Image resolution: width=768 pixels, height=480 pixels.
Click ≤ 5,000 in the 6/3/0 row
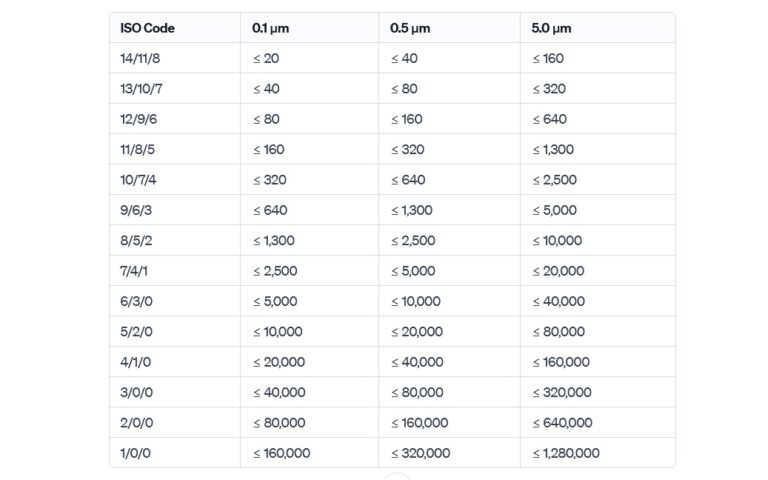275,301
